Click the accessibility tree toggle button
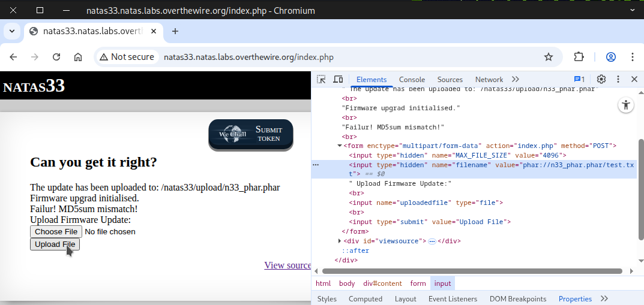This screenshot has width=644, height=305. click(626, 105)
